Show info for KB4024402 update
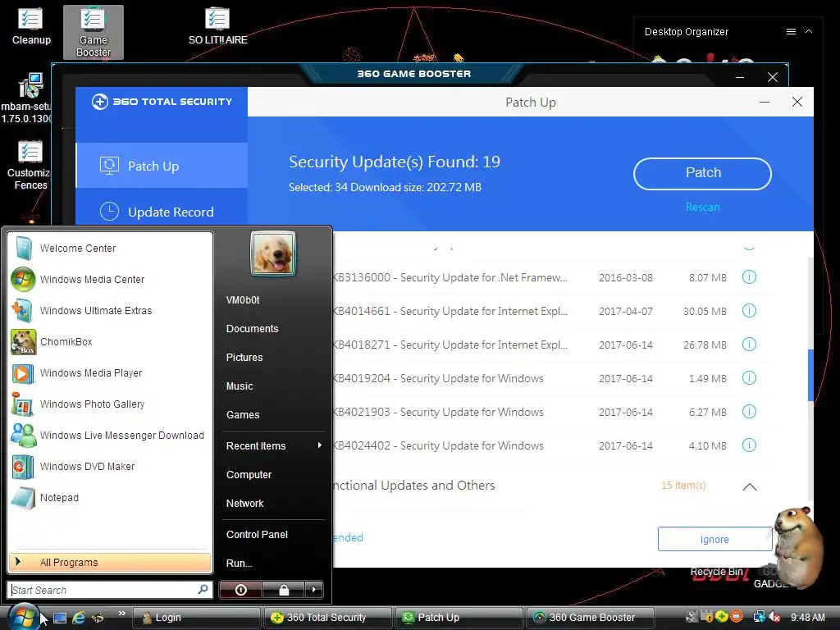This screenshot has width=840, height=630. tap(749, 445)
